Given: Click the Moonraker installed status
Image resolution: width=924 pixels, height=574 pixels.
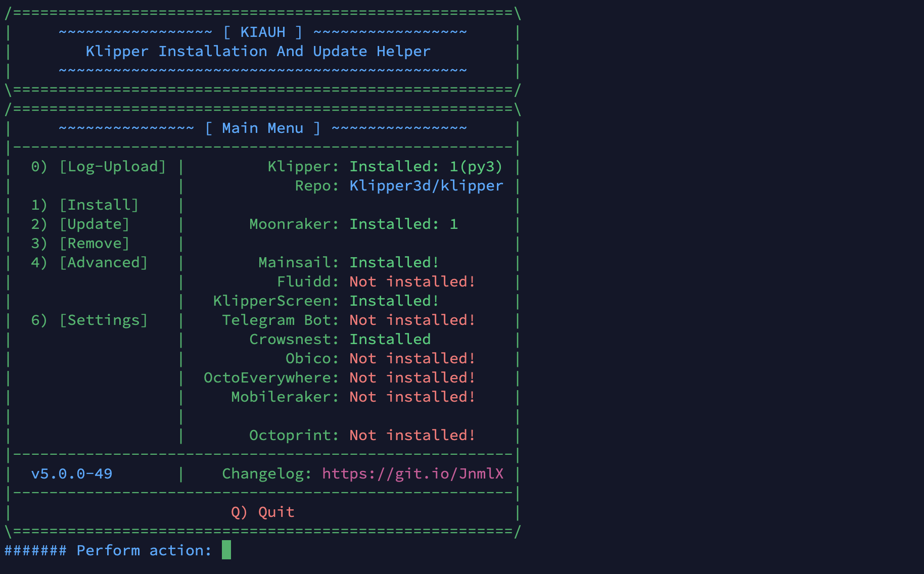Looking at the screenshot, I should [403, 224].
